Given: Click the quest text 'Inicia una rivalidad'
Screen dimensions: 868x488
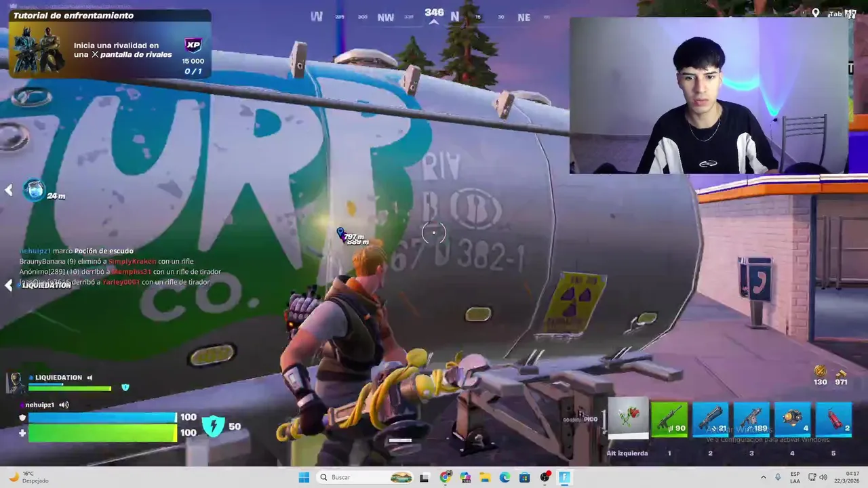Looking at the screenshot, I should [116, 45].
